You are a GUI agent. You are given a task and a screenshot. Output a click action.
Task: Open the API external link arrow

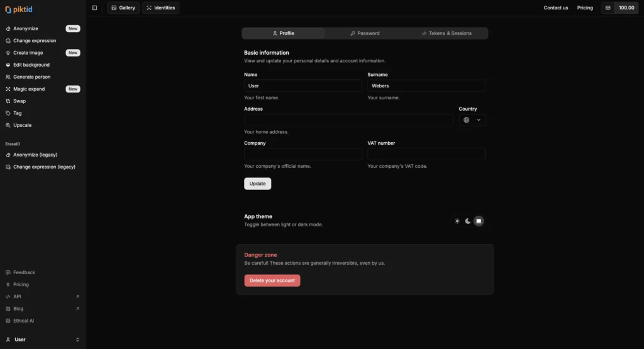point(77,296)
